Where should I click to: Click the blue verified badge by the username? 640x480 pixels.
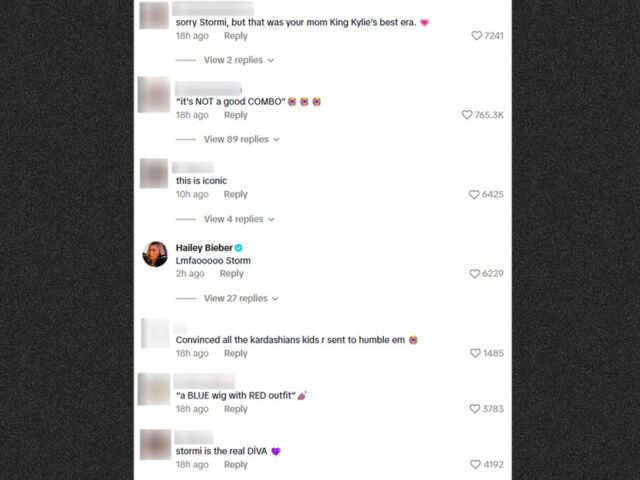(x=239, y=248)
